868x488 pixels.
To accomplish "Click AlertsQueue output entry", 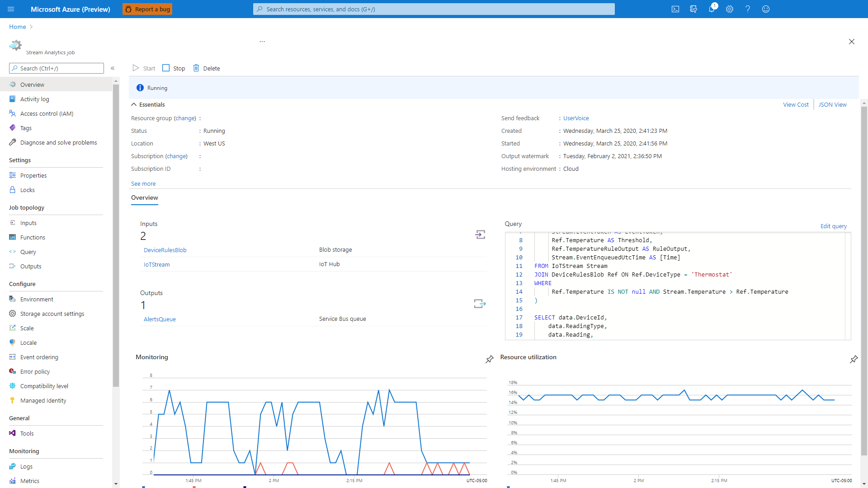I will [x=159, y=319].
